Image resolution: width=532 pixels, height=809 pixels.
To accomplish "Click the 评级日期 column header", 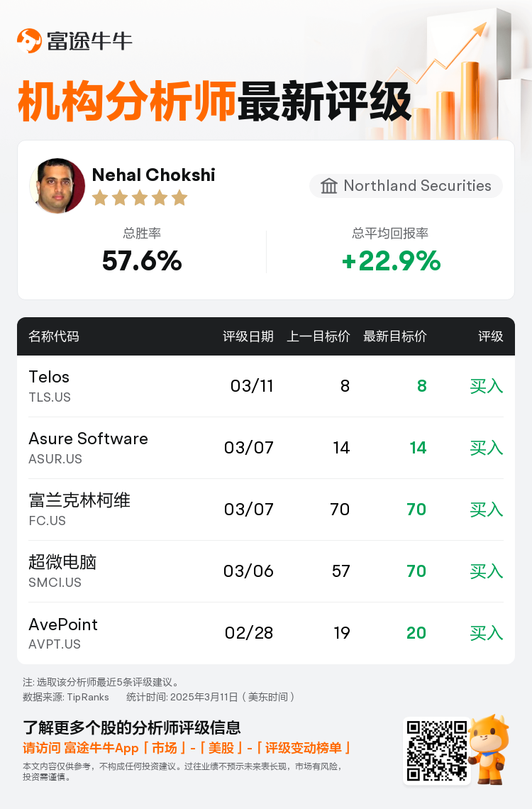I will tap(248, 336).
